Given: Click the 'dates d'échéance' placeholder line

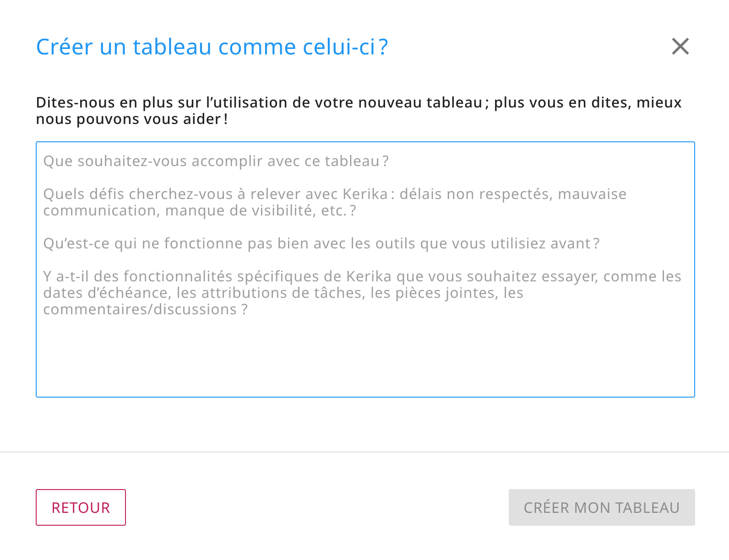Looking at the screenshot, I should pos(283,293).
